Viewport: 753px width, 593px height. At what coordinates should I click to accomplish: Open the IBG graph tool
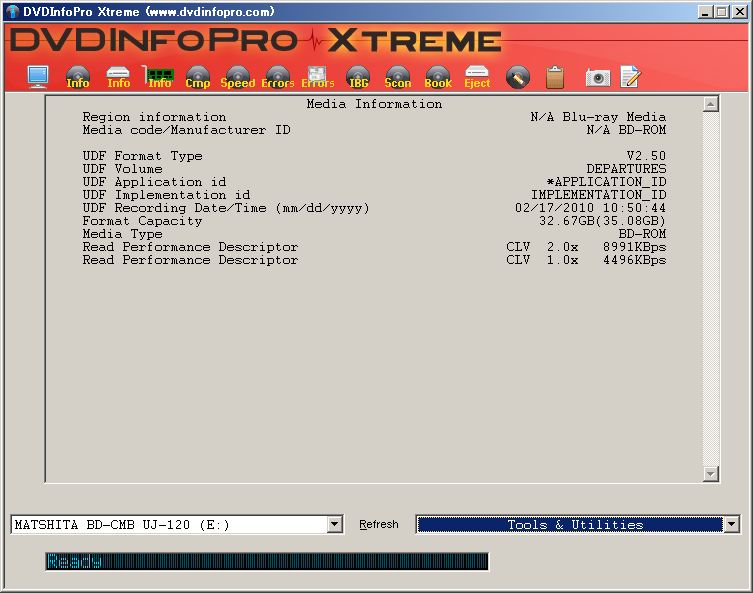[x=358, y=77]
